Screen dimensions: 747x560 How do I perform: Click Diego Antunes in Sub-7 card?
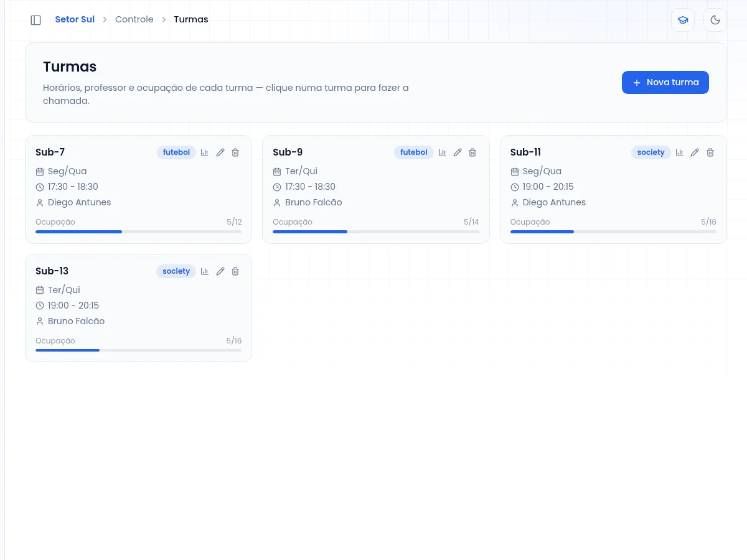click(80, 202)
